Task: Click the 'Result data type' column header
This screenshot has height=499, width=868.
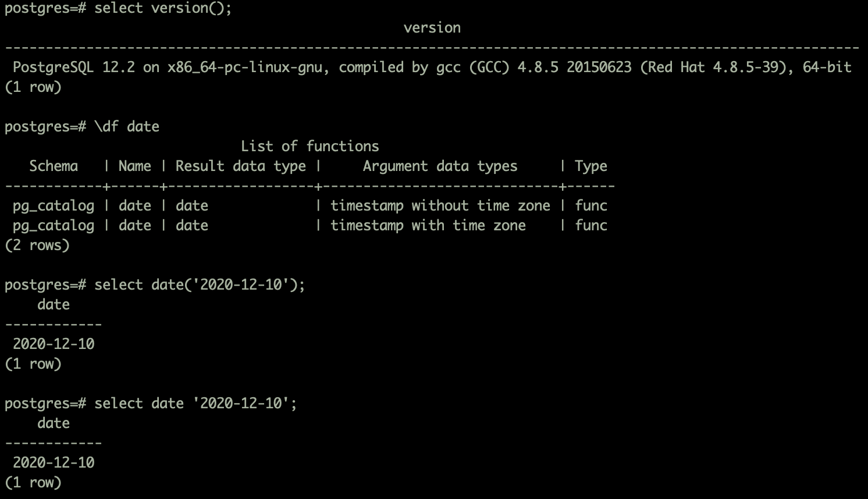Action: click(240, 166)
